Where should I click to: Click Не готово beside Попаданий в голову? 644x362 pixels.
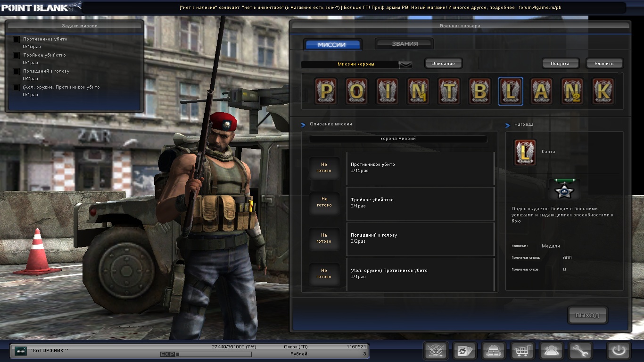point(324,238)
